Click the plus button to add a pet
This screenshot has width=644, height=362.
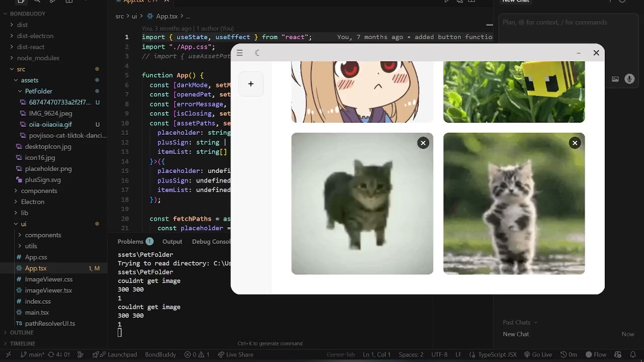[251, 84]
